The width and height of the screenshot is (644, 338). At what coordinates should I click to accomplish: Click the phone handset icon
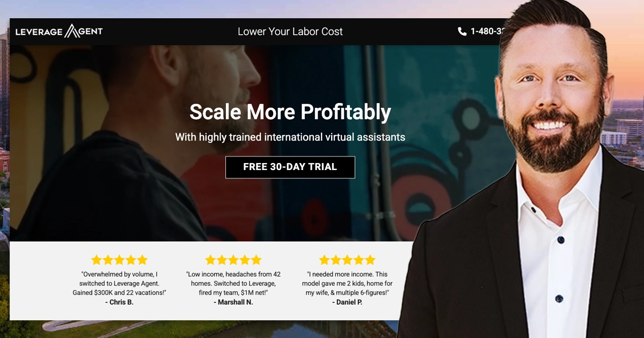462,32
